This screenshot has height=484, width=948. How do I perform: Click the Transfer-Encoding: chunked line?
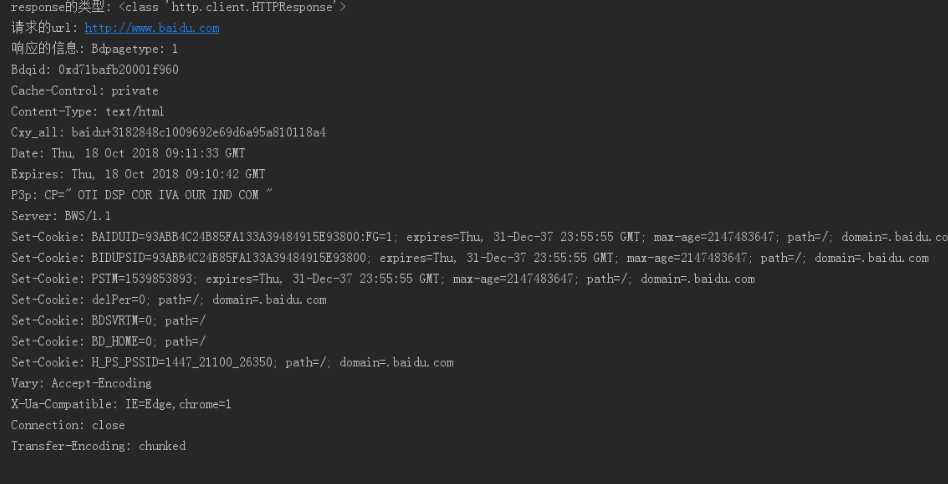(99, 446)
